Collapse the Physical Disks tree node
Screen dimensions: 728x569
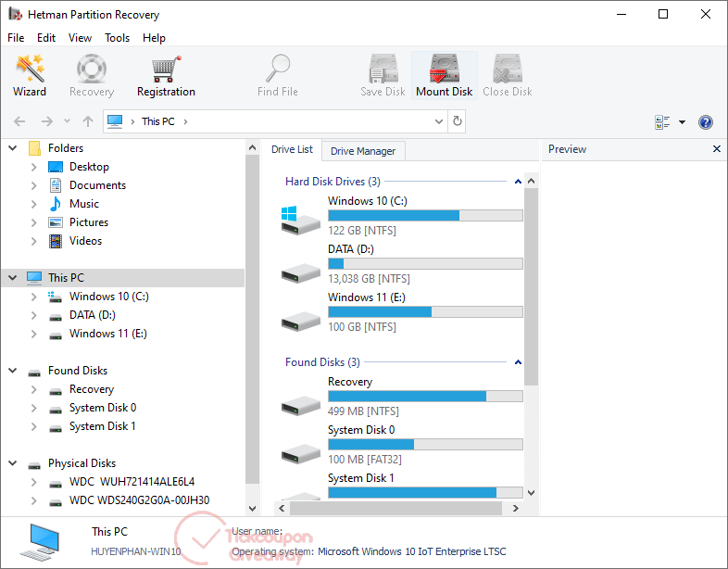[13, 463]
